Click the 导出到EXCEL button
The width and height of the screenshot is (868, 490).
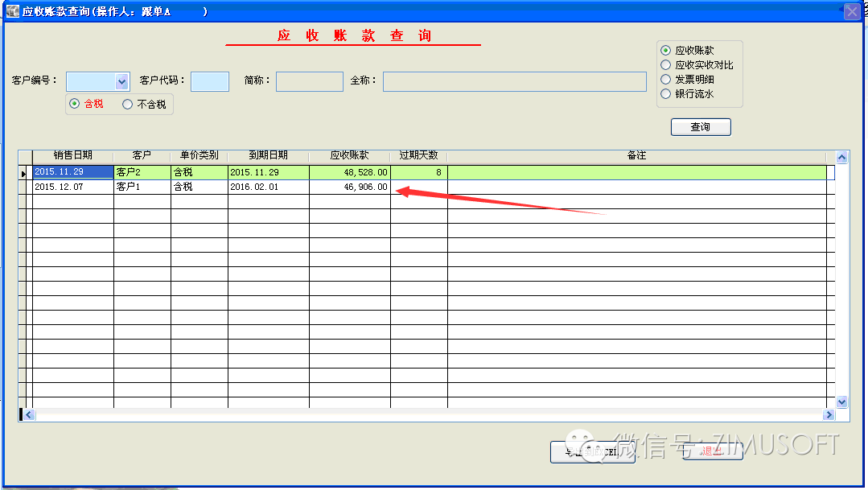[592, 452]
